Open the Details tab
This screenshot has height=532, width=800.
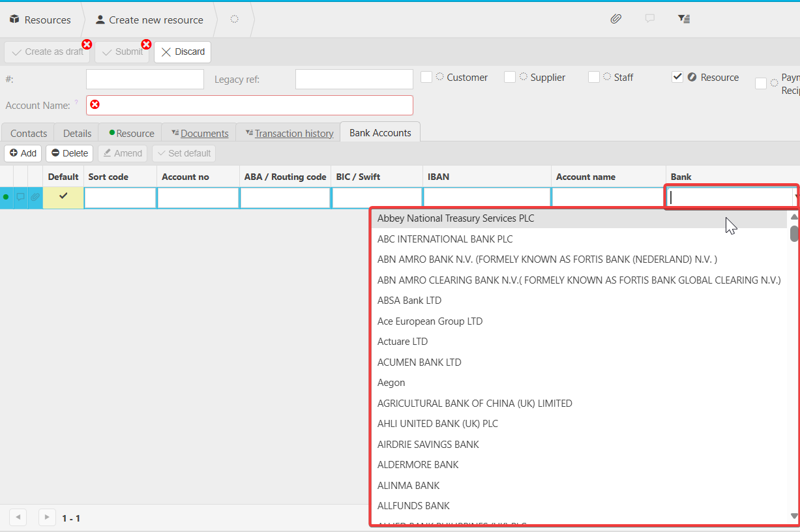pos(77,133)
